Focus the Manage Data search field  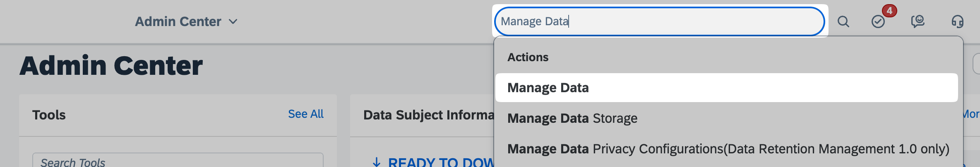(x=659, y=21)
